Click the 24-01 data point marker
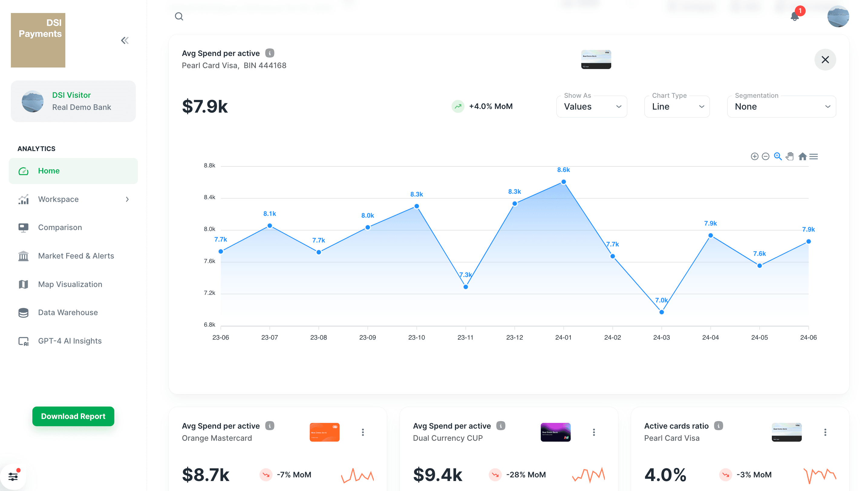Image resolution: width=868 pixels, height=491 pixels. (x=563, y=182)
